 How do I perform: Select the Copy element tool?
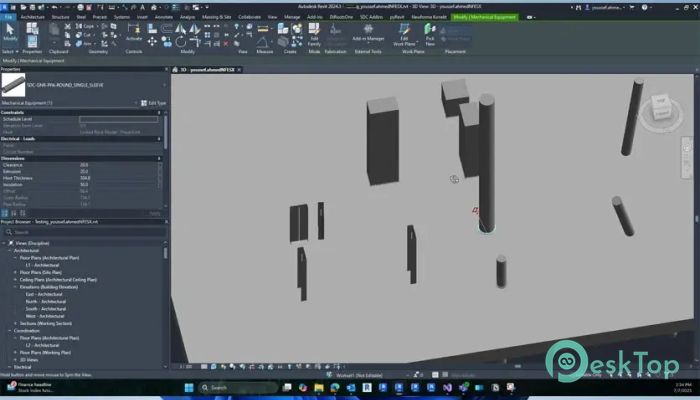tap(167, 42)
